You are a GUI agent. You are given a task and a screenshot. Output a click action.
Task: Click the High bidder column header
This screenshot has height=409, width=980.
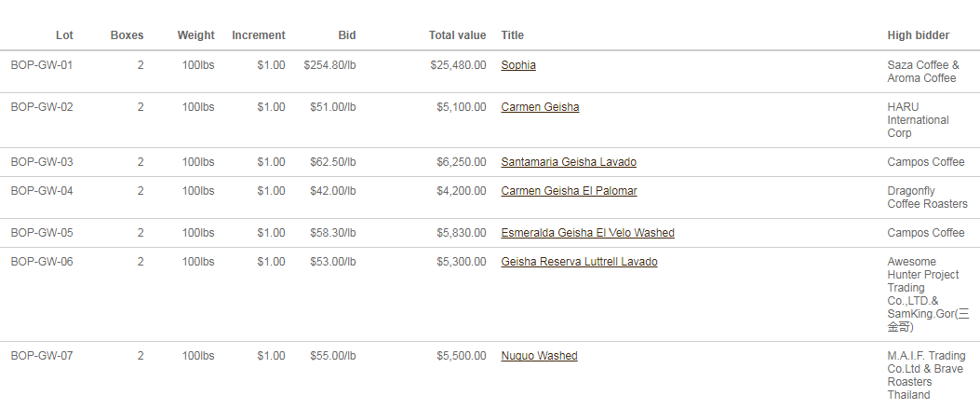click(919, 35)
